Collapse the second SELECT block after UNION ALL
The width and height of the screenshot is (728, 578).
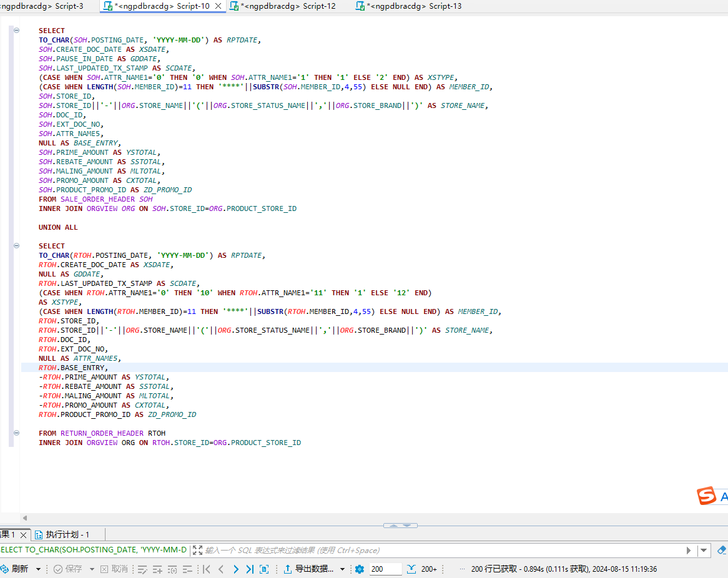tap(16, 245)
